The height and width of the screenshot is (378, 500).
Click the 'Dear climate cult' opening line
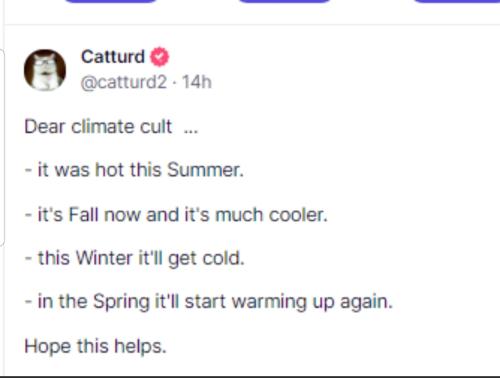[x=98, y=127]
